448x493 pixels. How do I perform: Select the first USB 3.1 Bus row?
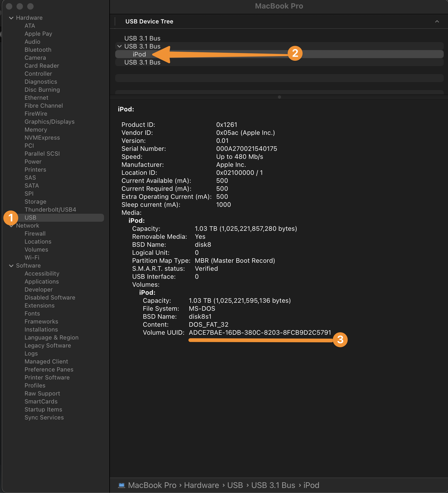279,38
